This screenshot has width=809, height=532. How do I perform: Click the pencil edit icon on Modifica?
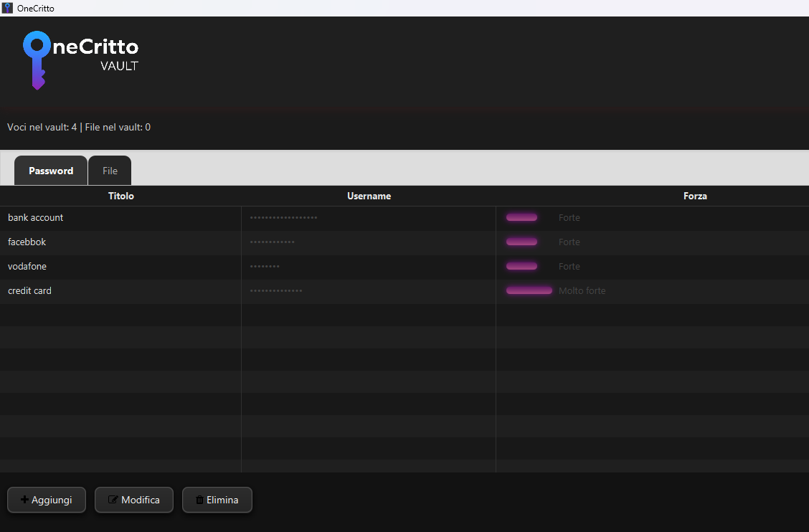click(113, 500)
